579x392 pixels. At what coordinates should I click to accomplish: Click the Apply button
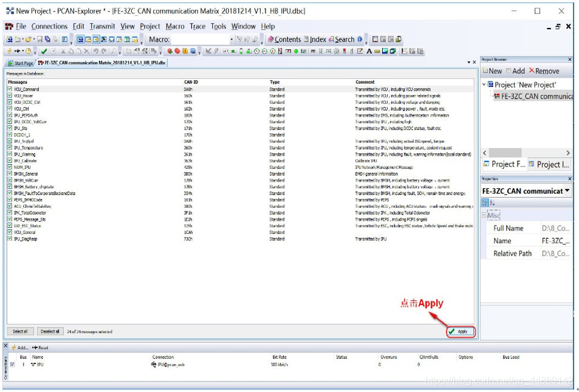click(460, 331)
